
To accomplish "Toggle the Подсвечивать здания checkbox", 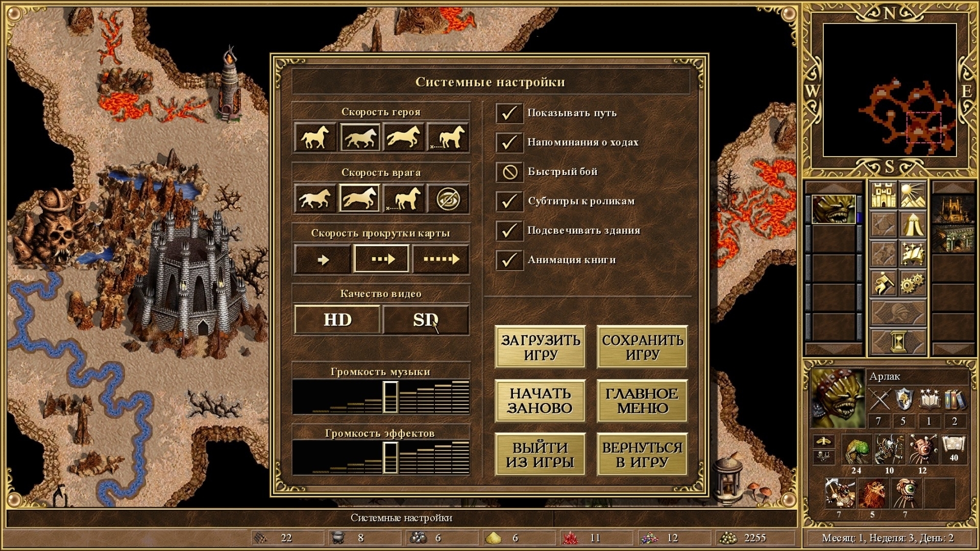I will point(509,231).
